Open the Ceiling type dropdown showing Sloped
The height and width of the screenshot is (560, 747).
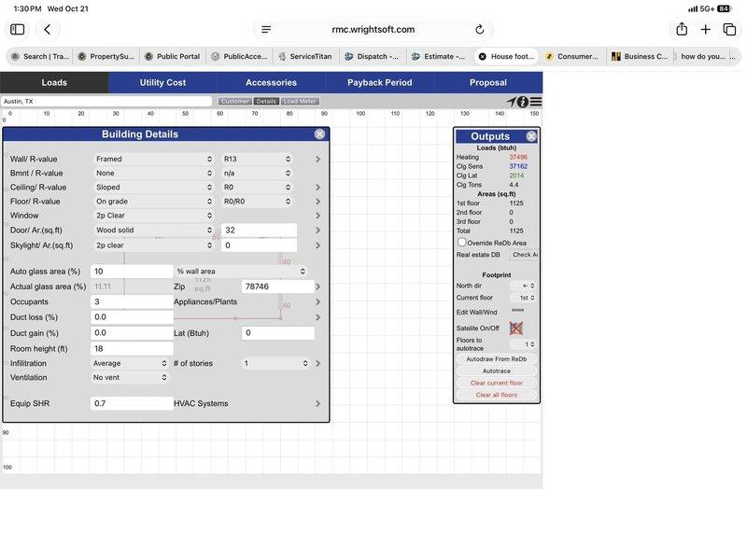coord(153,188)
